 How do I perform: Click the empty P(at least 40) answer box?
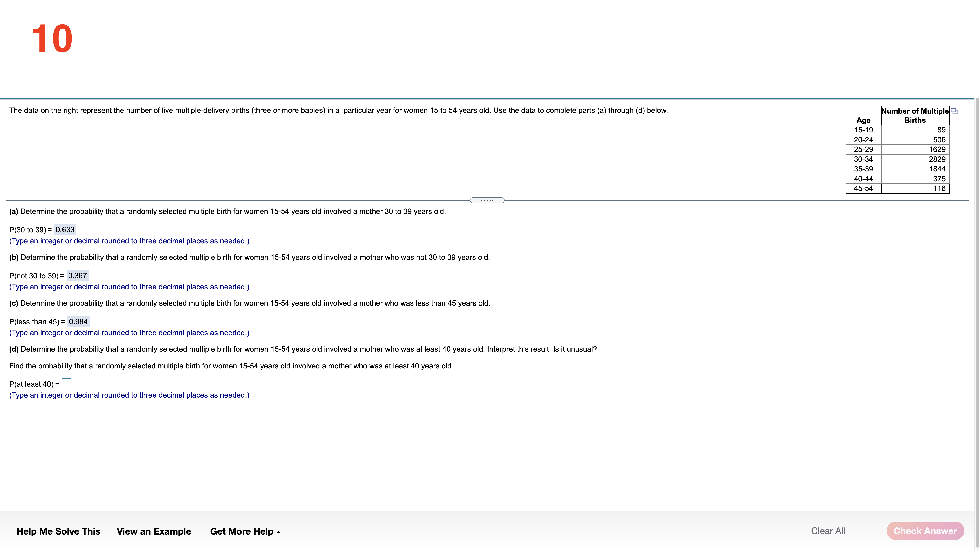66,384
